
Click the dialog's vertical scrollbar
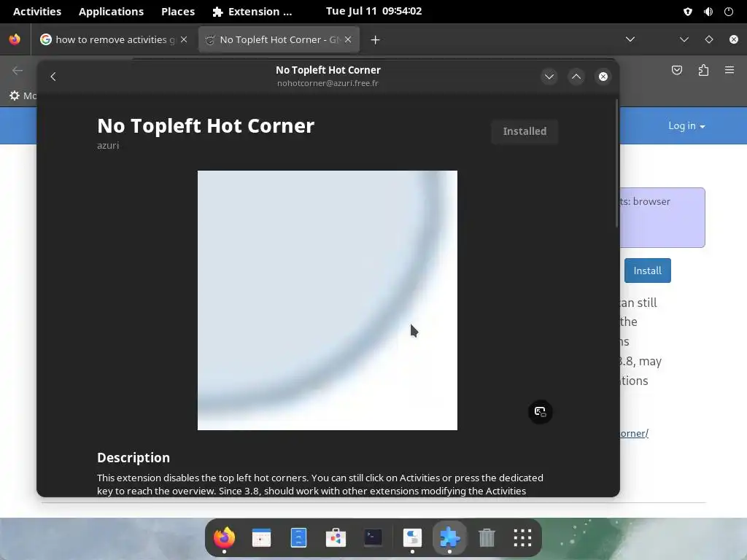click(616, 163)
